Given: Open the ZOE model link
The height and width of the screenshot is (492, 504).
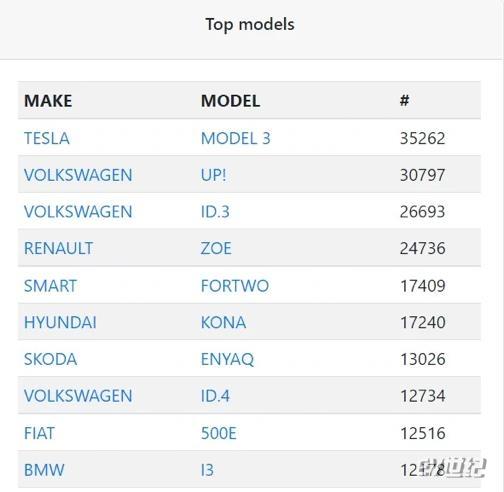Looking at the screenshot, I should pos(216,248).
